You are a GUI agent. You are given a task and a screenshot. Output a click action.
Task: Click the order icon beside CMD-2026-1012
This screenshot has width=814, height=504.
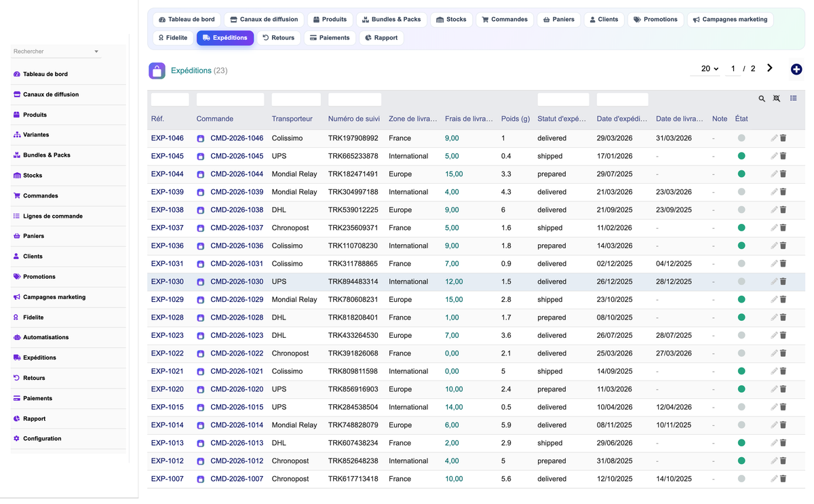201,461
